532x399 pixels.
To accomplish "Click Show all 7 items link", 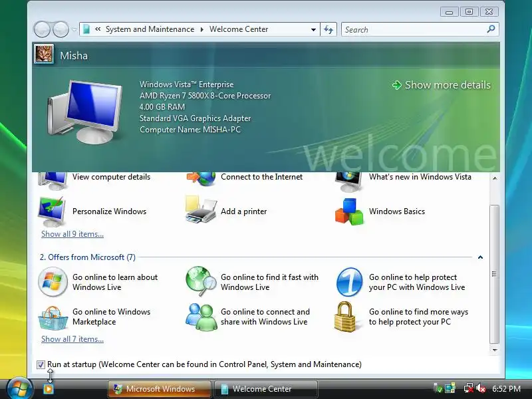I will (72, 339).
